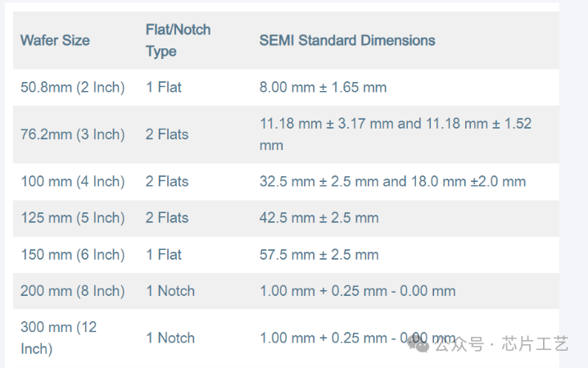
Task: Click "2 Flats" in the 125 mm row
Action: pyautogui.click(x=167, y=218)
